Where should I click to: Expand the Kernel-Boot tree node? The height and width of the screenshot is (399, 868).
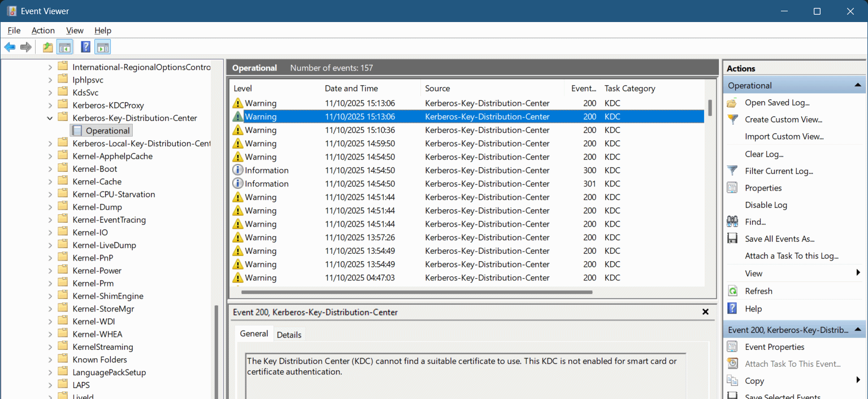pyautogui.click(x=50, y=168)
